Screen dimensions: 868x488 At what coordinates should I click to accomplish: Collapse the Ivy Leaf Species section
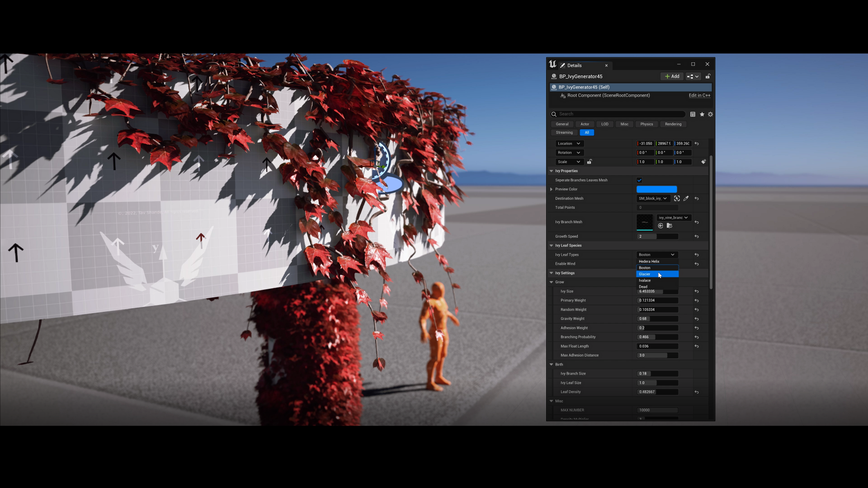[x=551, y=245]
